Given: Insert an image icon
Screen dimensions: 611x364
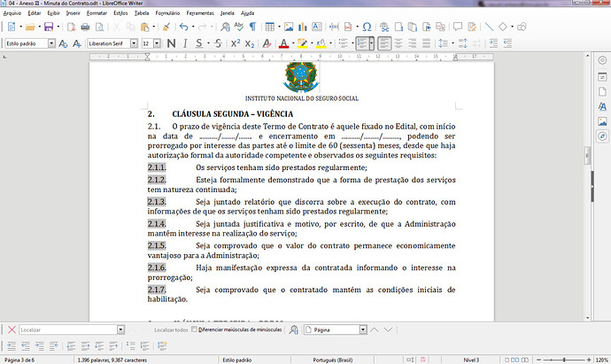Looking at the screenshot, I should (289, 27).
